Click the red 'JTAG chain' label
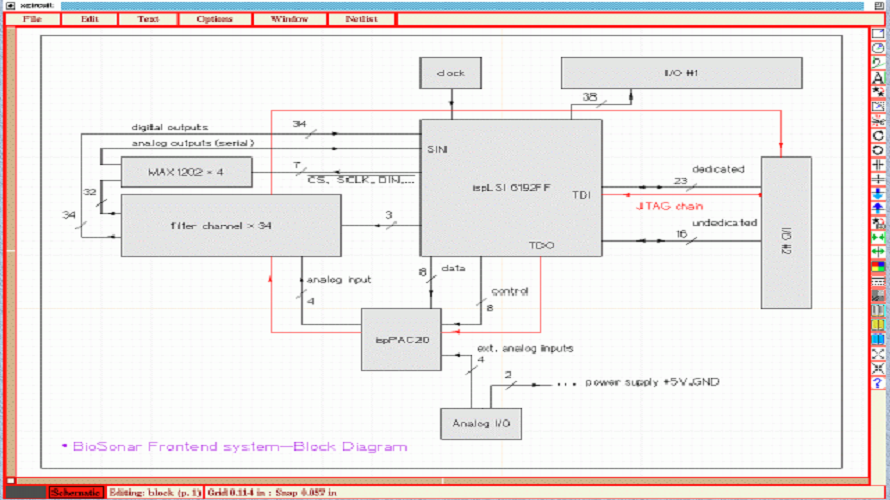The height and width of the screenshot is (500, 890). (670, 206)
